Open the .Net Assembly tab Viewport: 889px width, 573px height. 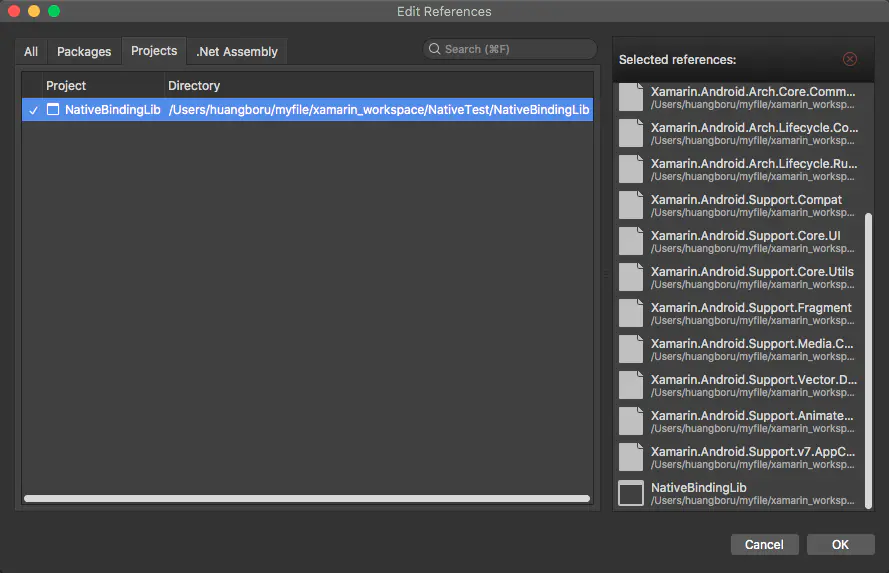point(237,52)
